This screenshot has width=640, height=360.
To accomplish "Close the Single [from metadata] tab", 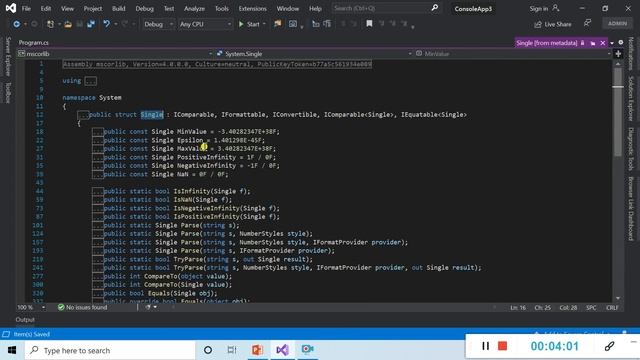I will pos(602,43).
